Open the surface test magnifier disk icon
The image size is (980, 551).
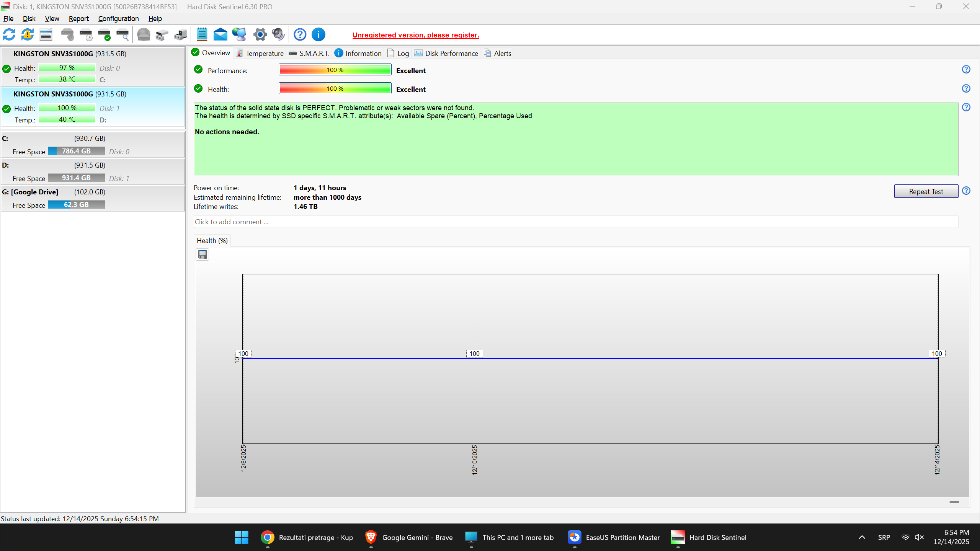click(x=122, y=35)
